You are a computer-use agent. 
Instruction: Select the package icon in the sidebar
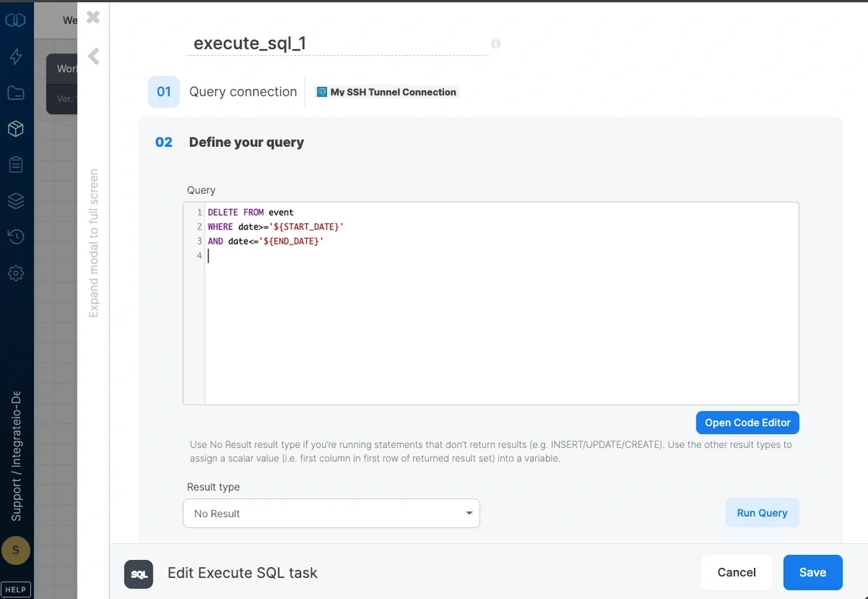point(16,129)
